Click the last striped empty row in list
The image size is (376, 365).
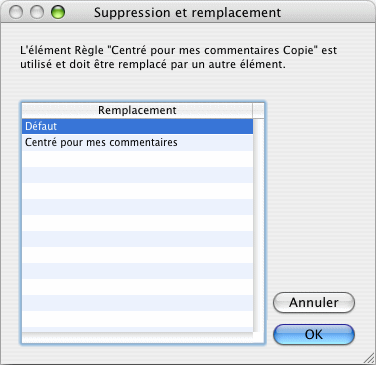pos(137,302)
